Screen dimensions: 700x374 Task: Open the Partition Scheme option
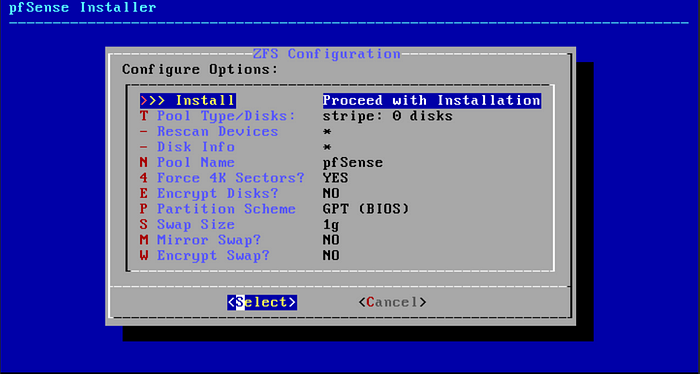pos(218,209)
